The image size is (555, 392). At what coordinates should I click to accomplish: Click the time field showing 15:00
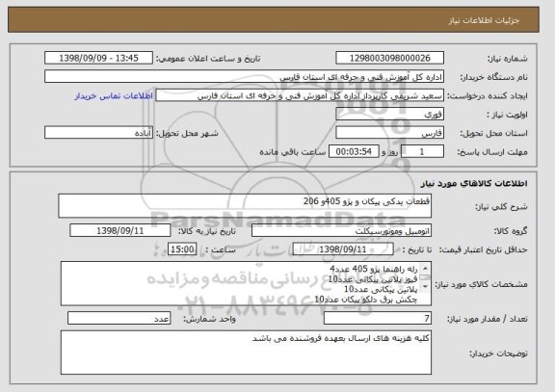pos(182,249)
